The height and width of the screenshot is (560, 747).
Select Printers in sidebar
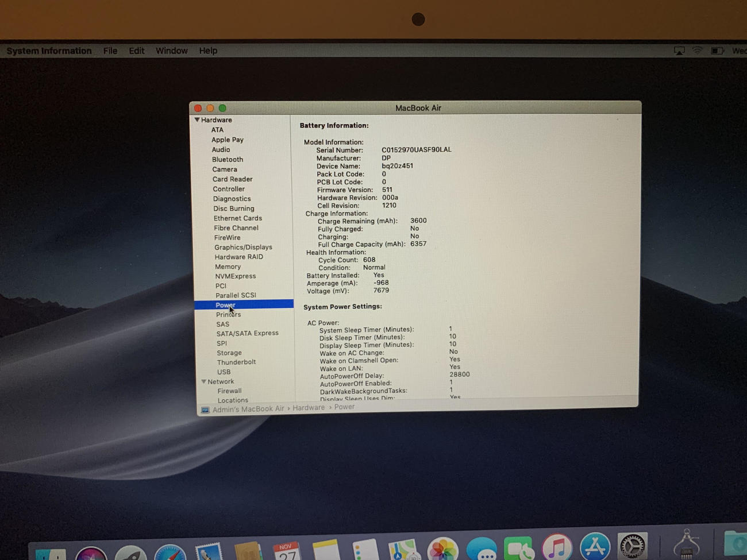(229, 315)
